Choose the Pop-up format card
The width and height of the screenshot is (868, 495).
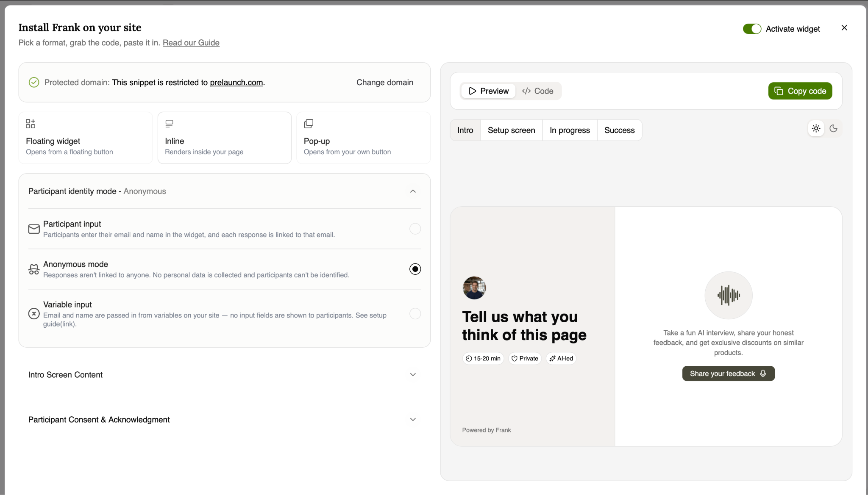click(364, 138)
